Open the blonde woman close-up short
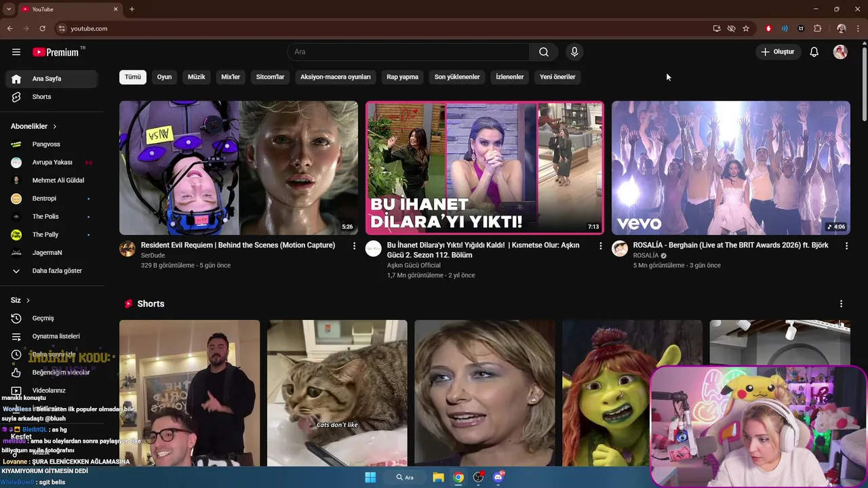 (x=485, y=393)
